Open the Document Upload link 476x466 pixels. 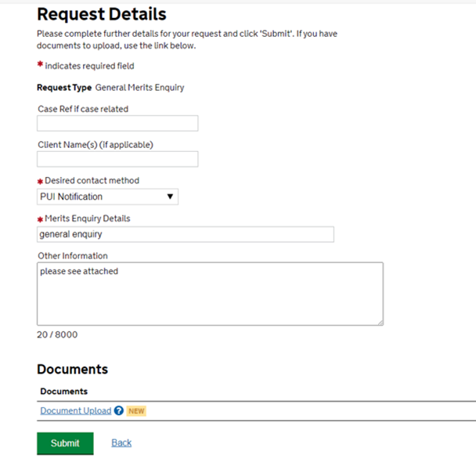pos(76,410)
